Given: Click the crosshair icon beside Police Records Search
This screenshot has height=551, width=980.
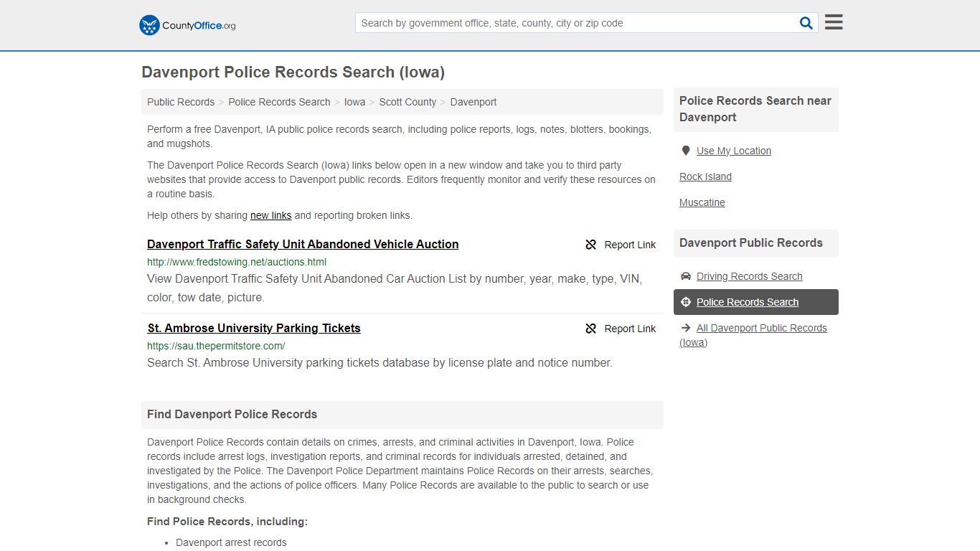Looking at the screenshot, I should tap(686, 302).
